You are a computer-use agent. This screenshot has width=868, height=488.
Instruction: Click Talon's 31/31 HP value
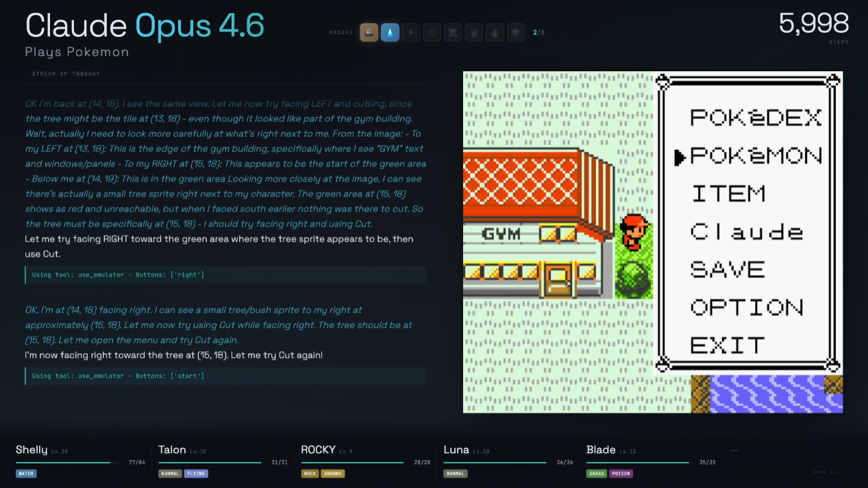pyautogui.click(x=280, y=463)
